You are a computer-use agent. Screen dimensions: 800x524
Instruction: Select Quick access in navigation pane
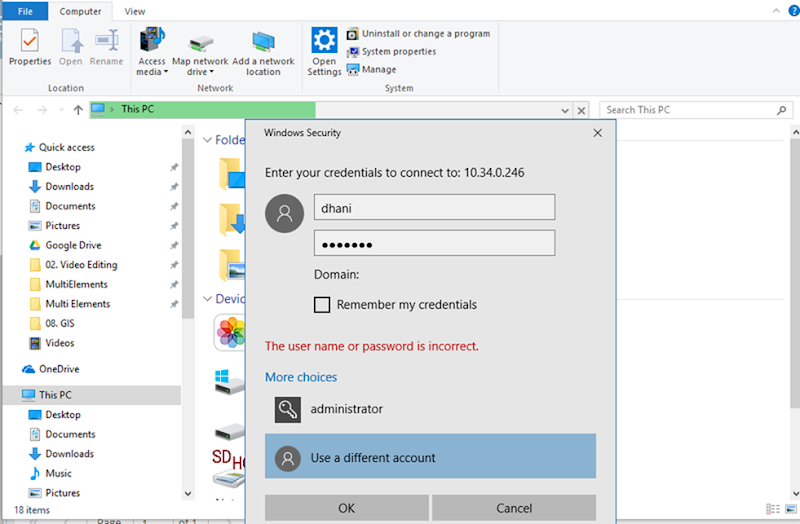coord(60,147)
